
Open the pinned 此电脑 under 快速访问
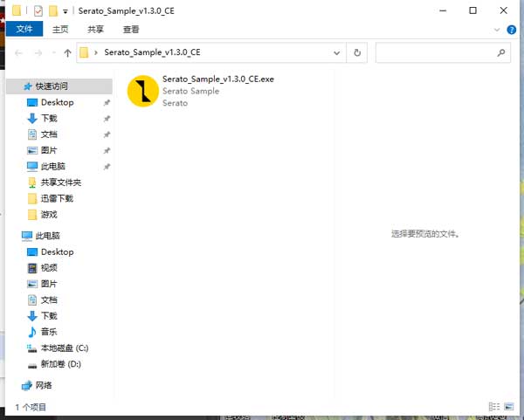coord(52,167)
